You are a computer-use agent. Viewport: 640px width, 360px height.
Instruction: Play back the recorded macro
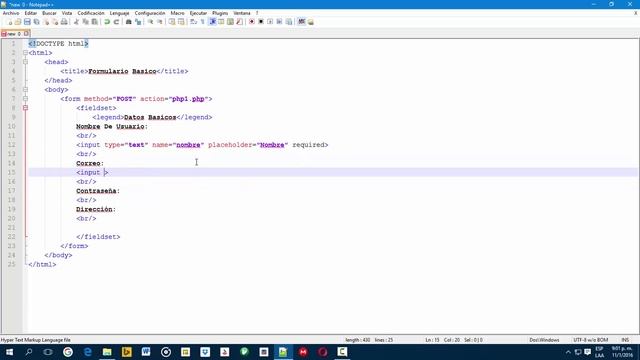tap(270, 22)
